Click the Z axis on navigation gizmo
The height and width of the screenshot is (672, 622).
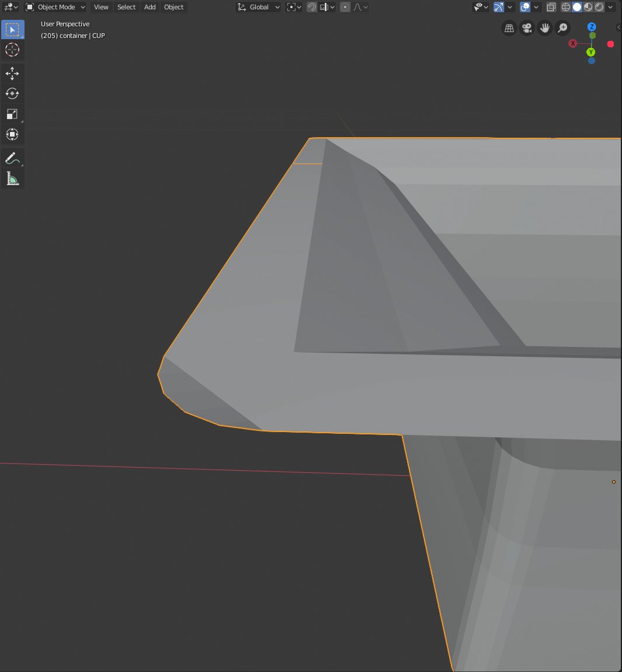pyautogui.click(x=592, y=27)
